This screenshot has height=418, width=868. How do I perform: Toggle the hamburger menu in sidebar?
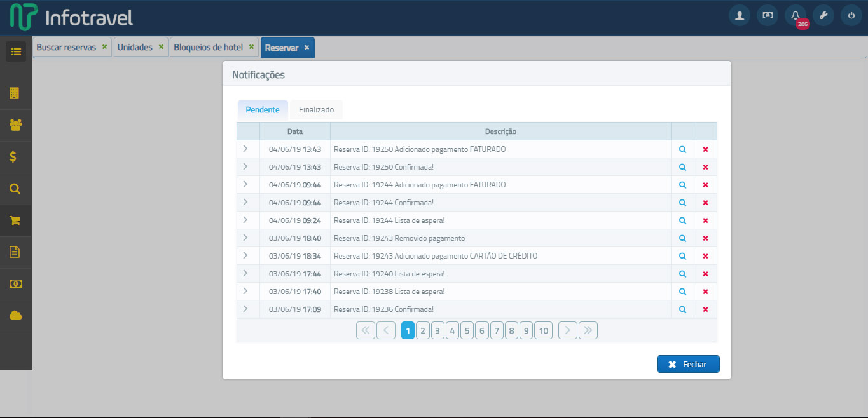(16, 51)
